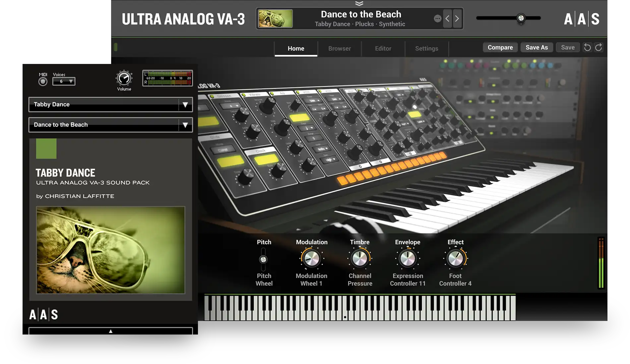Click the Timbre knob
The height and width of the screenshot is (364, 630).
[360, 259]
